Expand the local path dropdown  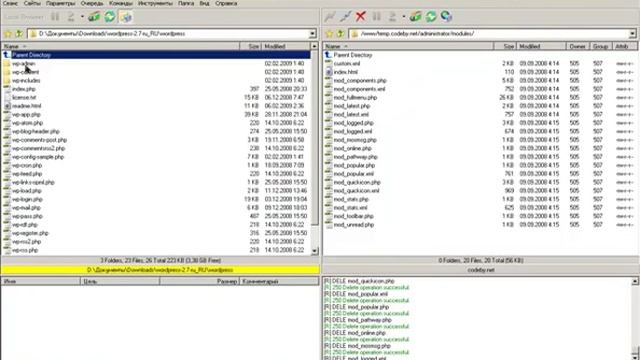312,34
